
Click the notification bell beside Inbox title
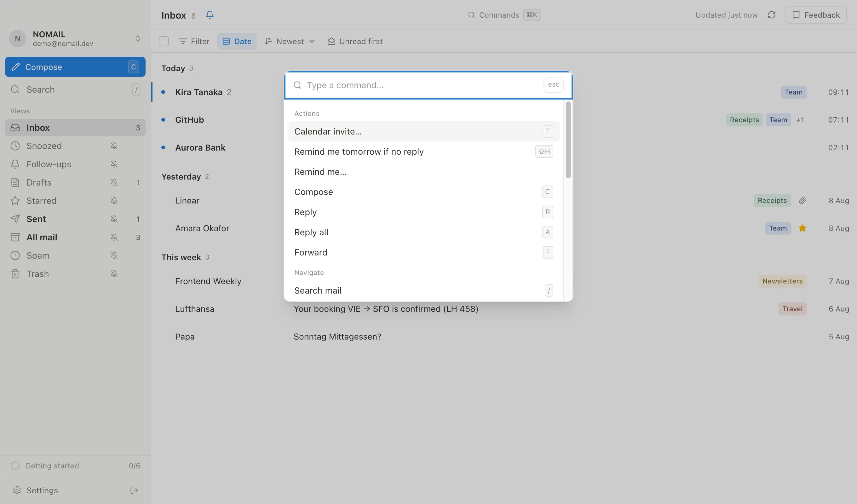(x=210, y=14)
